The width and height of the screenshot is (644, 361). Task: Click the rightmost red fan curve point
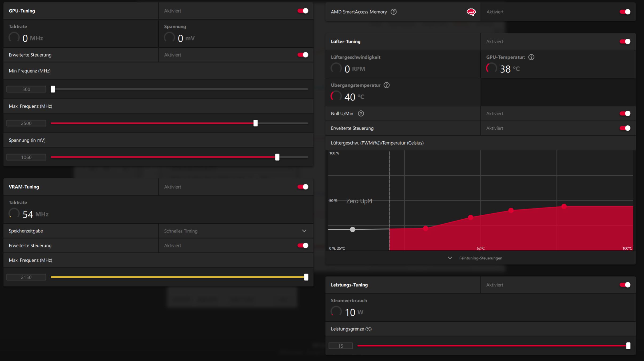564,206
